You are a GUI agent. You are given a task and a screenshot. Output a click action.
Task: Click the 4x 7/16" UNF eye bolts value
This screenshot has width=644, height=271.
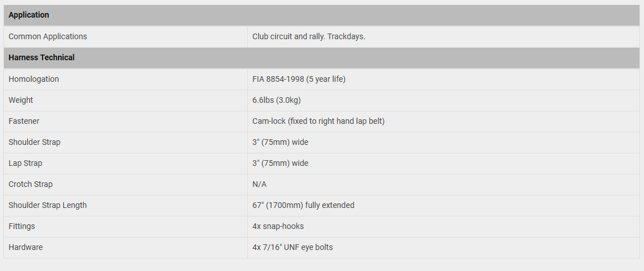pos(293,247)
